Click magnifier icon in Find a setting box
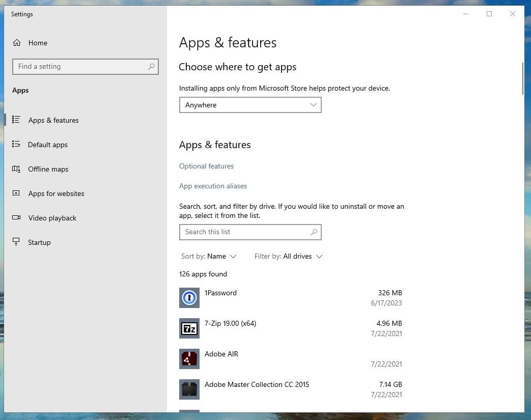Image resolution: width=531 pixels, height=420 pixels. (x=151, y=66)
